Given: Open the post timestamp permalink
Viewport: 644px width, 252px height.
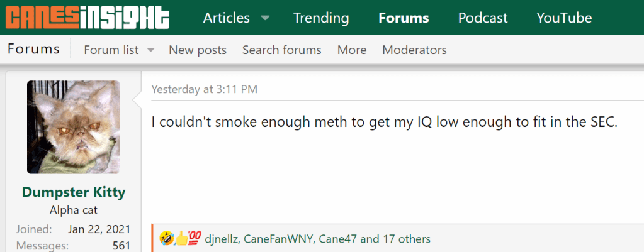Looking at the screenshot, I should coord(204,89).
